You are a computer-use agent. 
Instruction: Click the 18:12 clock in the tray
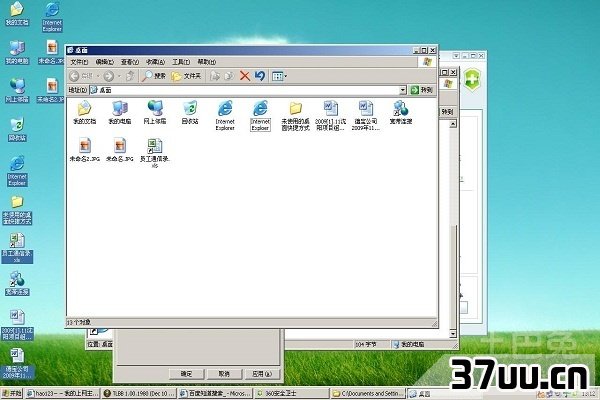pyautogui.click(x=589, y=394)
